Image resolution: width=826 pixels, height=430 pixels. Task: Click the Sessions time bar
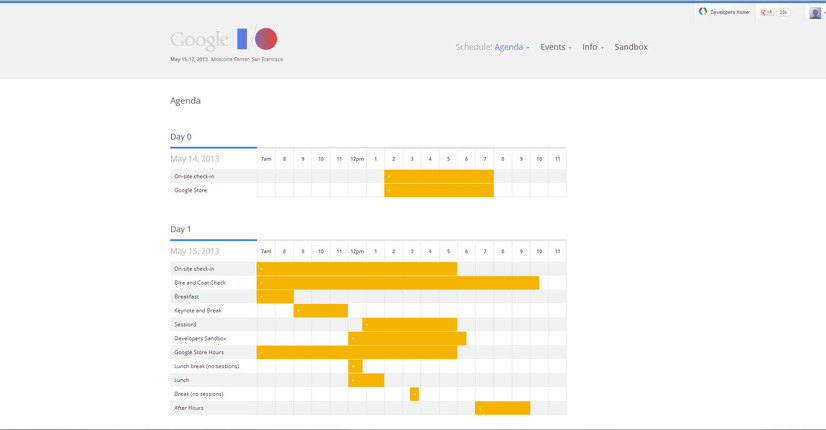pos(409,325)
